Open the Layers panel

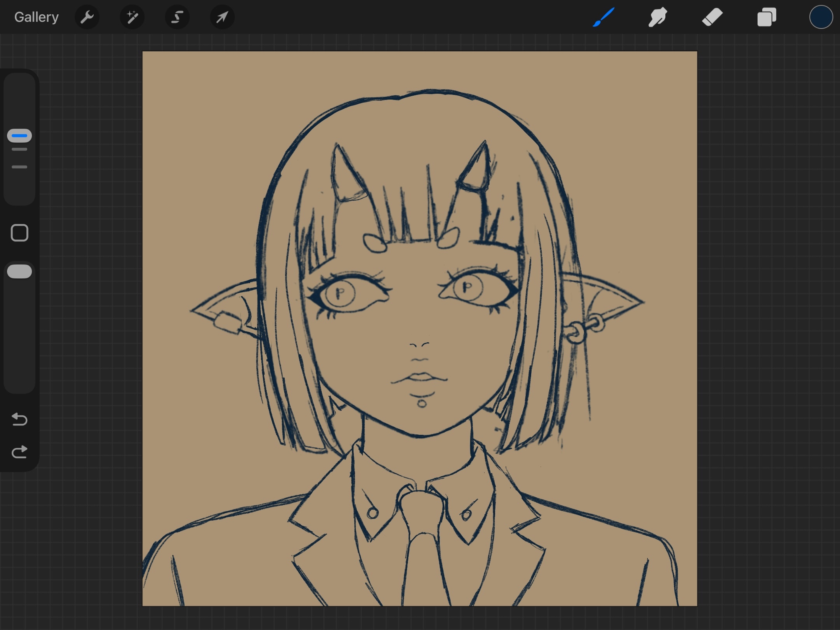point(766,17)
